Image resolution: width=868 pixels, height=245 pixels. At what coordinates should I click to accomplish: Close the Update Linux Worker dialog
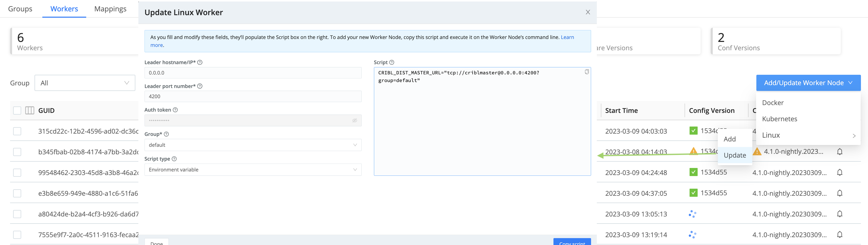[x=588, y=12]
